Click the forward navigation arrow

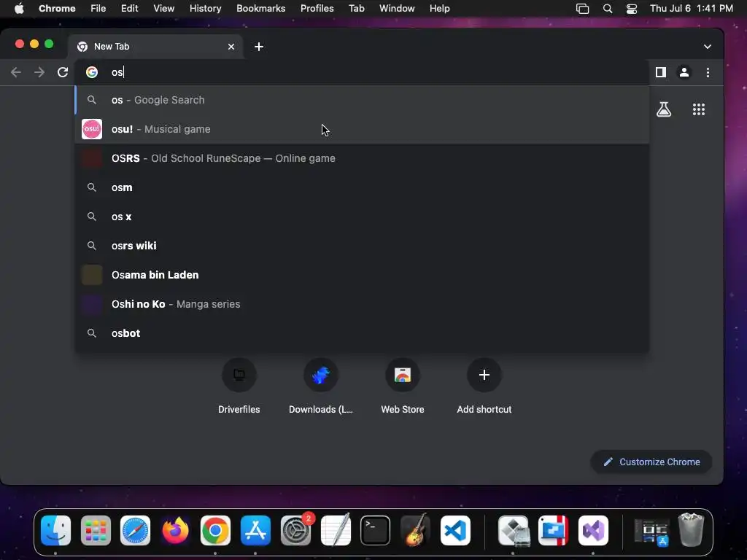39,72
